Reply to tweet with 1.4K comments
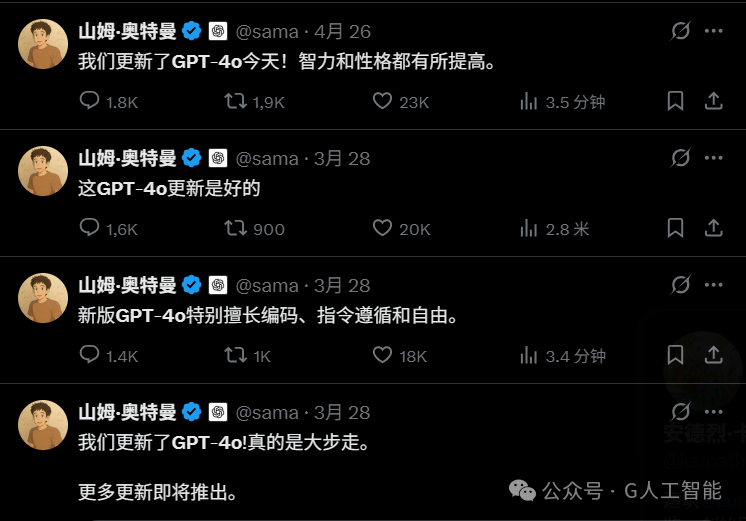The image size is (746, 521). [108, 355]
